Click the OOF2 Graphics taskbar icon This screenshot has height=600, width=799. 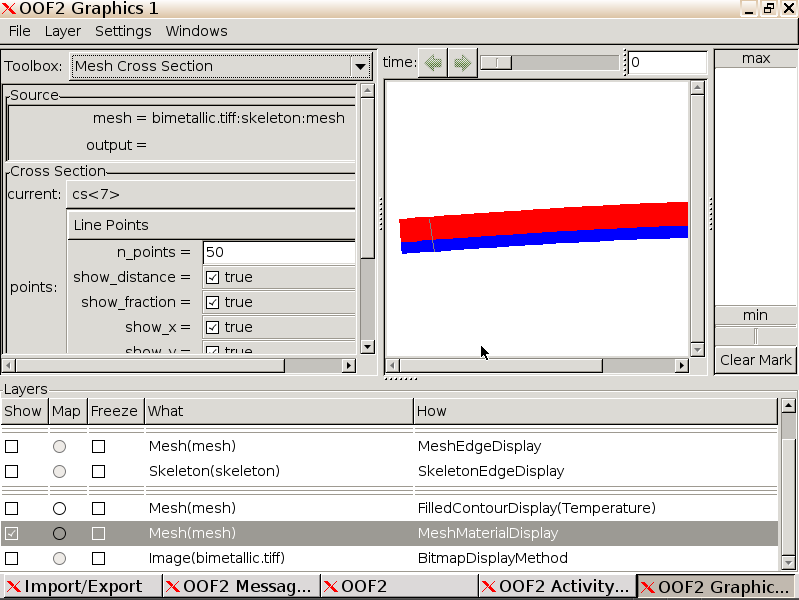(x=716, y=586)
